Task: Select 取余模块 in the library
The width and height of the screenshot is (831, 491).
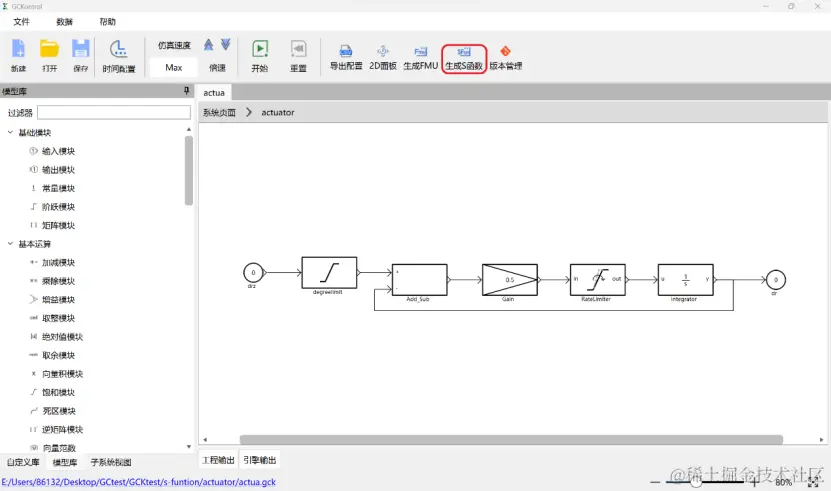Action: [x=58, y=355]
